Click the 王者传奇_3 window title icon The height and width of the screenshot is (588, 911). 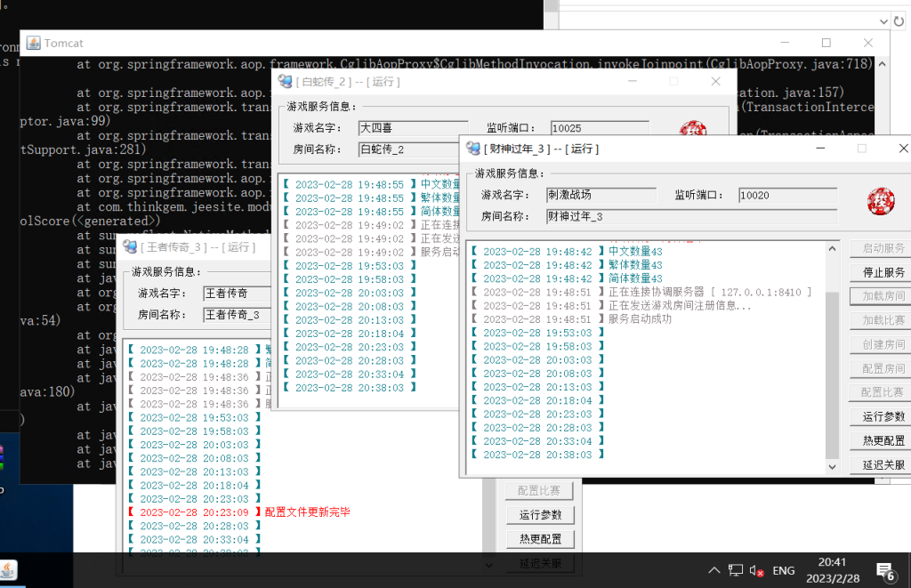click(x=130, y=246)
